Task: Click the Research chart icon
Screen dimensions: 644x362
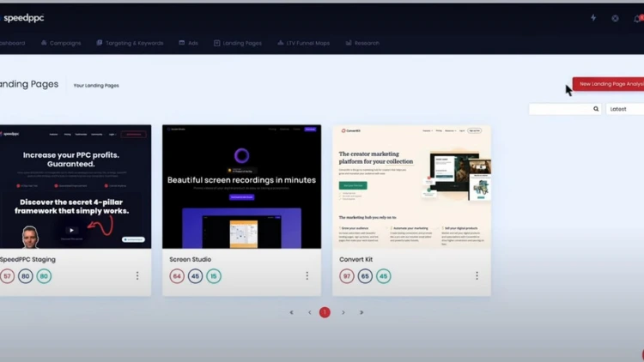Action: pos(349,43)
